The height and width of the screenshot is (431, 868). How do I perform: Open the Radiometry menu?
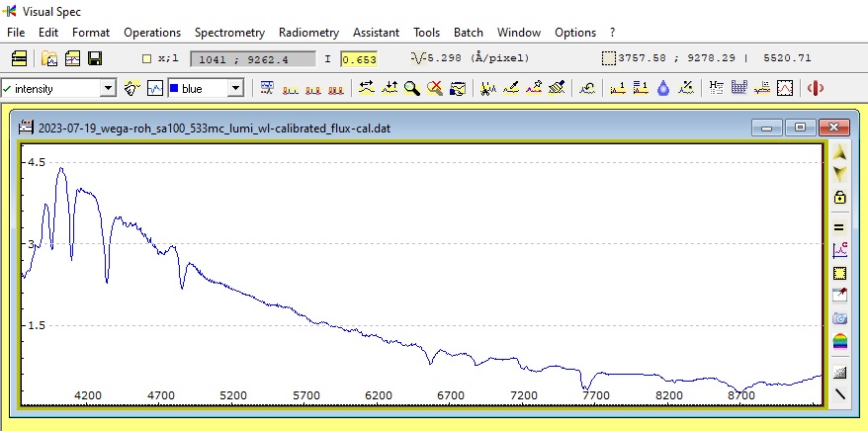308,32
